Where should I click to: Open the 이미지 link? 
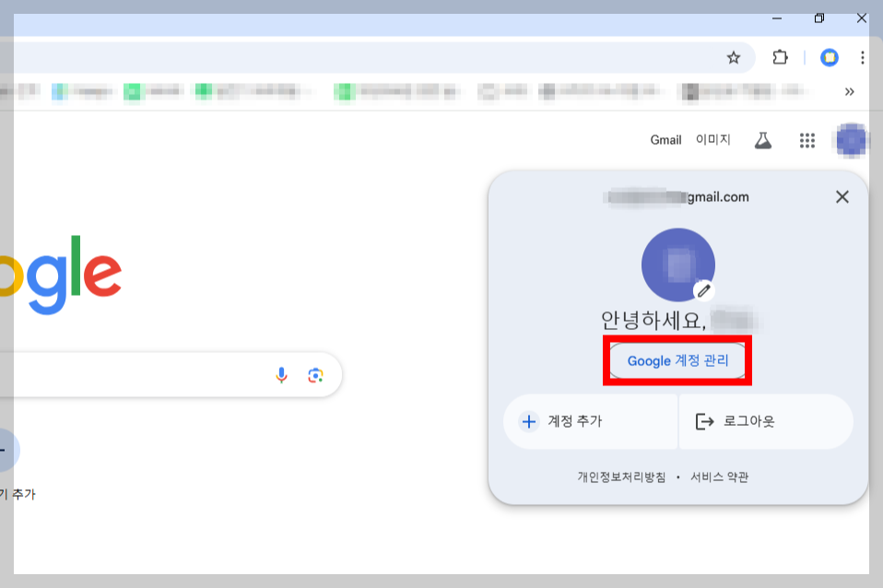click(x=712, y=139)
